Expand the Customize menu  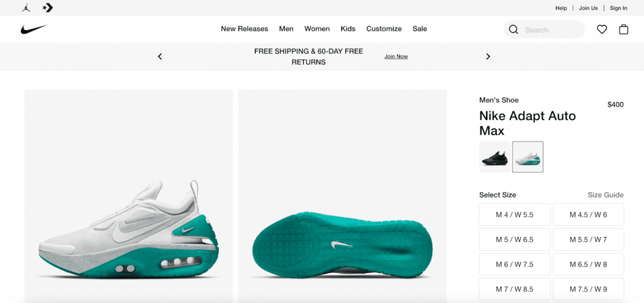[x=384, y=29]
